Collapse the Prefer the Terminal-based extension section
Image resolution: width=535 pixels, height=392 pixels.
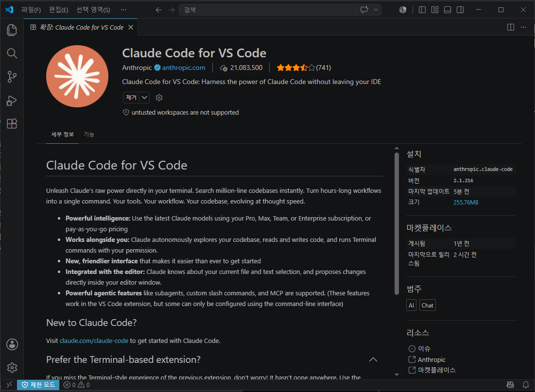point(373,359)
